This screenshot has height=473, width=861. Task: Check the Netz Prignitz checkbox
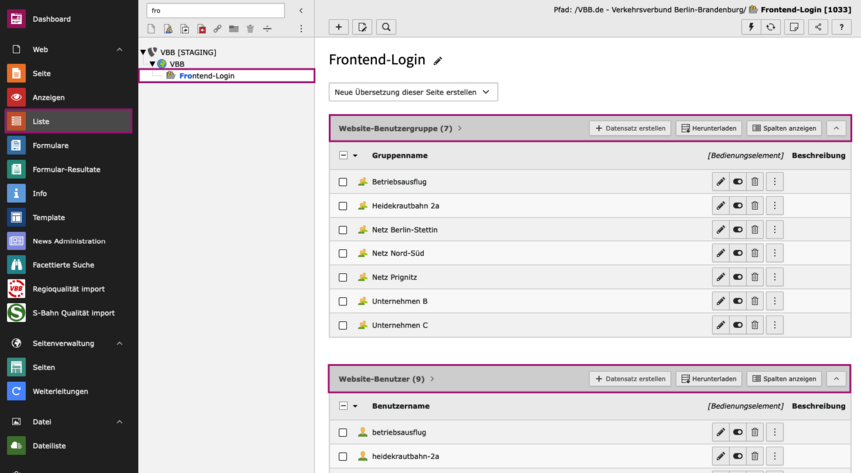[x=343, y=277]
